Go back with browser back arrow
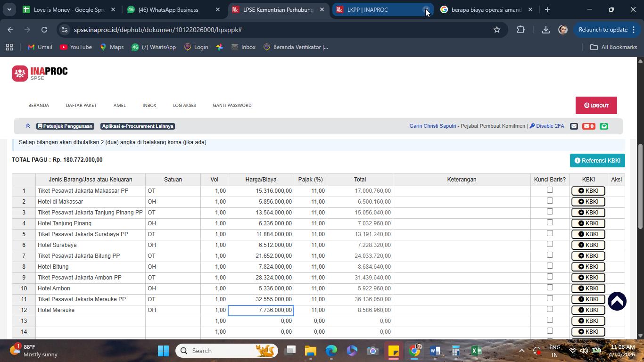The image size is (644, 362). (10, 30)
